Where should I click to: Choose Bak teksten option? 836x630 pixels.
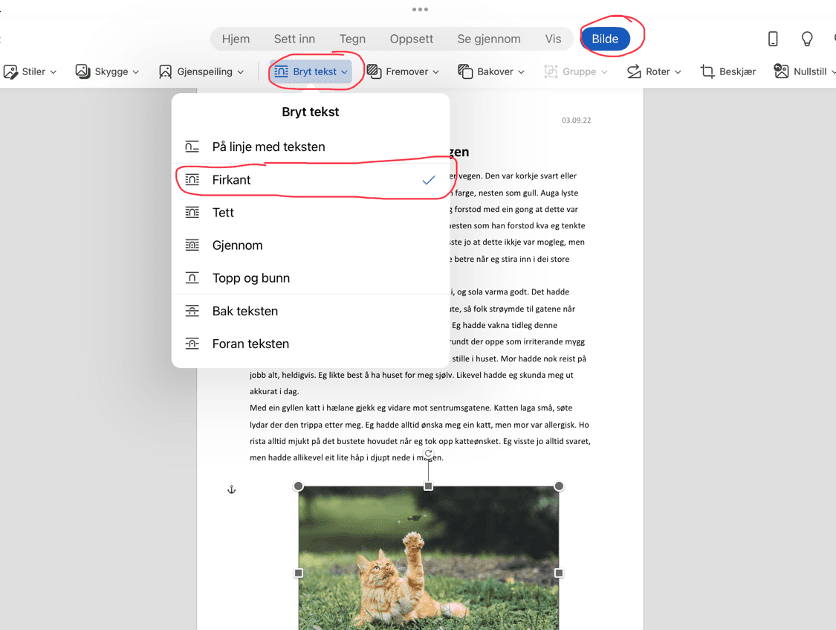point(311,311)
